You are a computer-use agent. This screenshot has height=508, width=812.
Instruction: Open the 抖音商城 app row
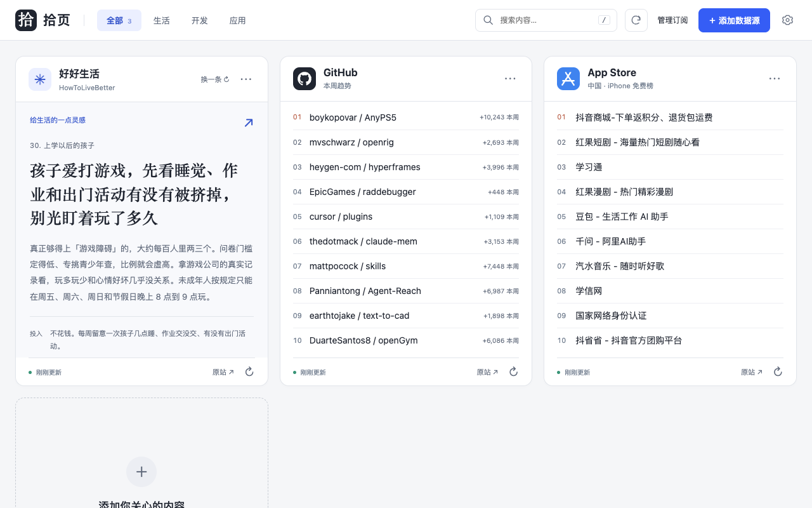(x=670, y=117)
